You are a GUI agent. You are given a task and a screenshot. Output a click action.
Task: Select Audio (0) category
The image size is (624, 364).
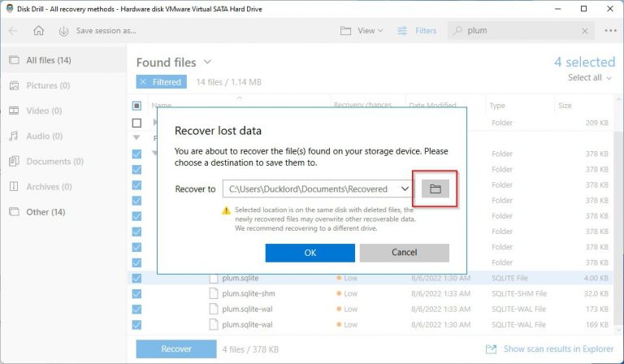tap(63, 136)
